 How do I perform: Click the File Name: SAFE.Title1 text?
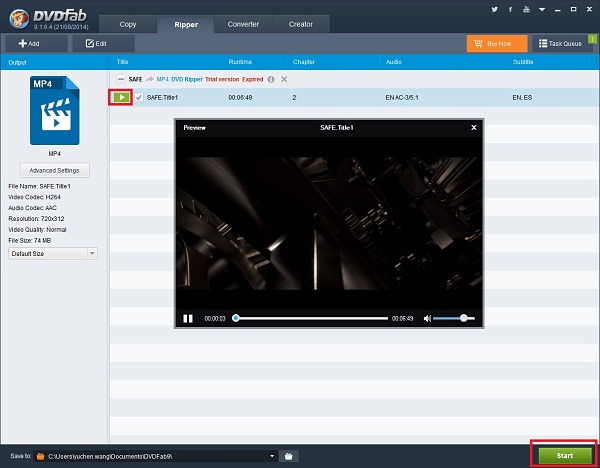pos(39,186)
